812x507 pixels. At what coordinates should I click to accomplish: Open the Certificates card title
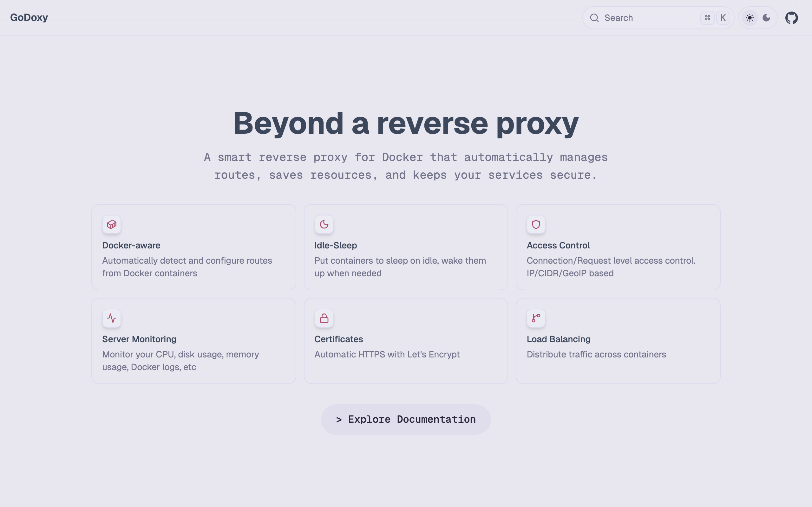click(x=338, y=339)
